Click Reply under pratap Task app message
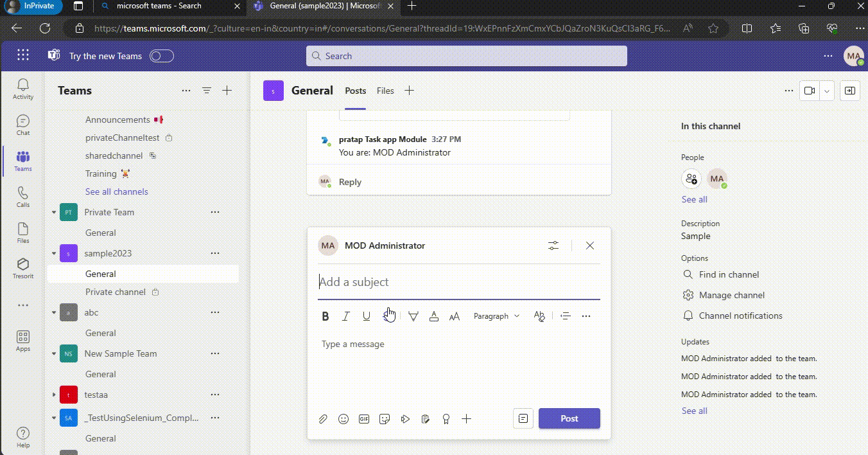The image size is (868, 455). 350,182
